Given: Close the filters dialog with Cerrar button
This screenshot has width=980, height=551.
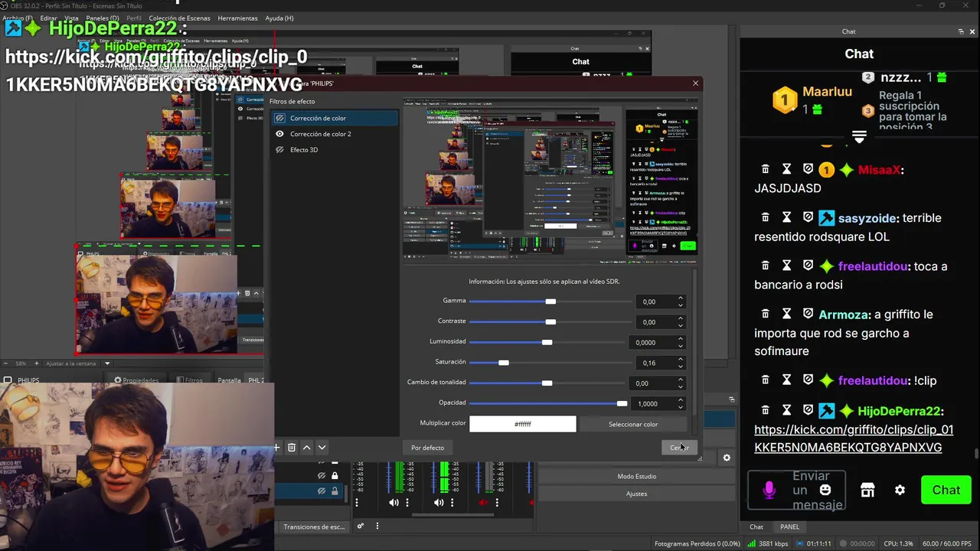Looking at the screenshot, I should click(679, 448).
